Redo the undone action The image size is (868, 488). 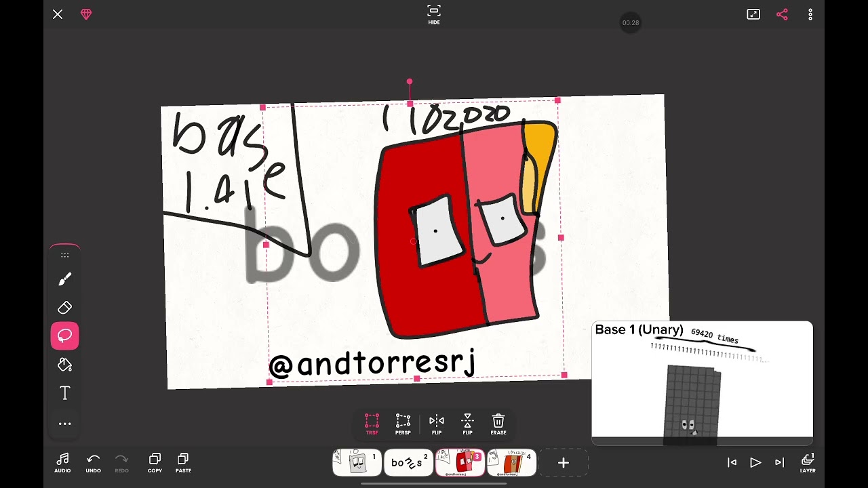point(121,463)
